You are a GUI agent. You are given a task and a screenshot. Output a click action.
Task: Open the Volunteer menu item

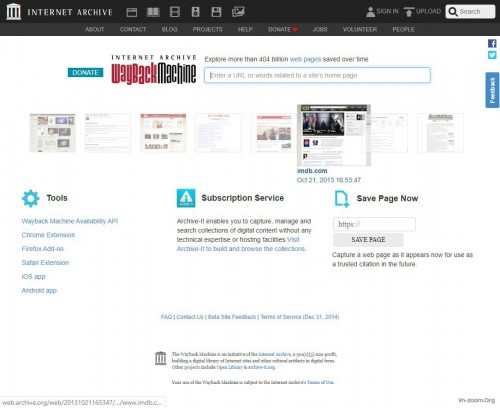[x=360, y=29]
